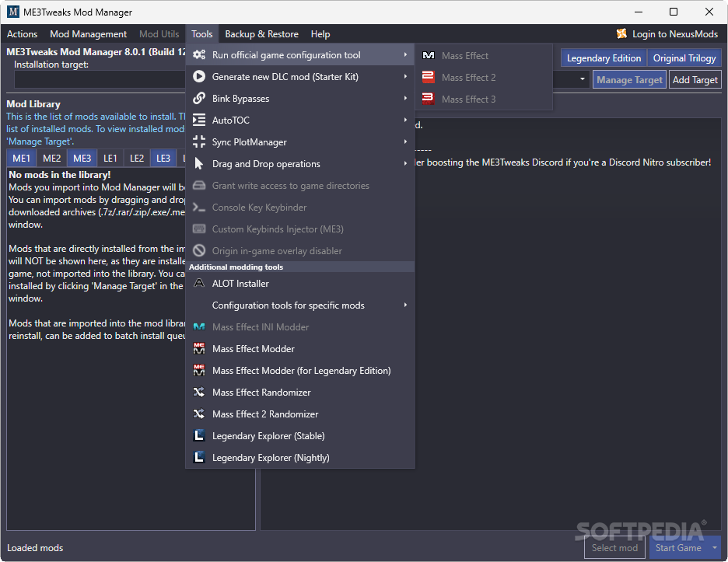Click the MEM icon beside Mass Effect Modder

(x=199, y=349)
